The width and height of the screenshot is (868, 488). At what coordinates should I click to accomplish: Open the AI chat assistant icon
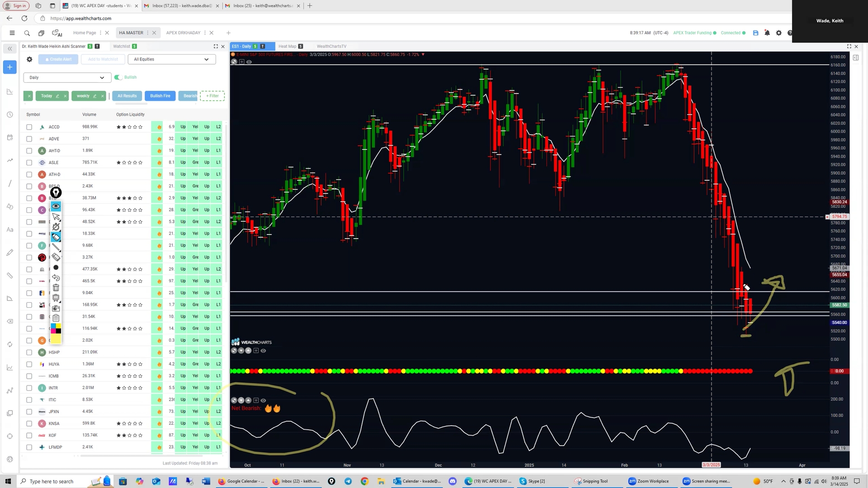(57, 33)
